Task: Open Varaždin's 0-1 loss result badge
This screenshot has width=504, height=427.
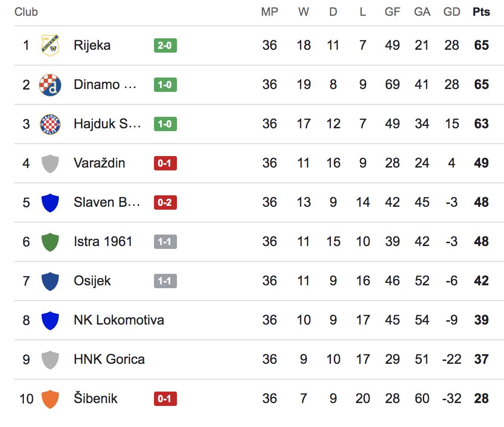Action: tap(165, 163)
